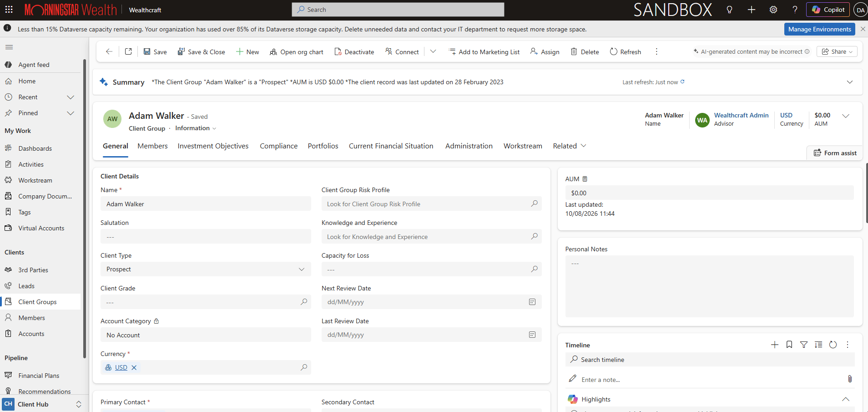Click Refresh command

pyautogui.click(x=626, y=52)
